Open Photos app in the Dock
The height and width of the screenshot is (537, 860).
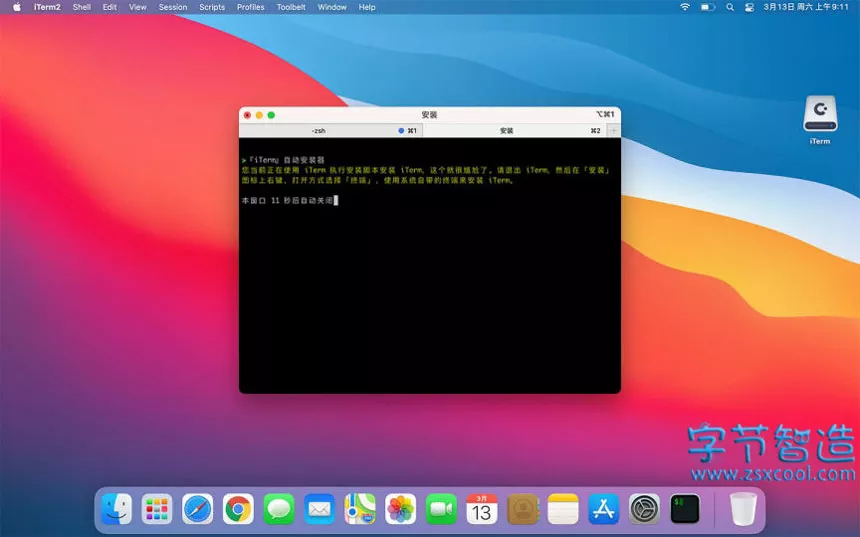(400, 509)
